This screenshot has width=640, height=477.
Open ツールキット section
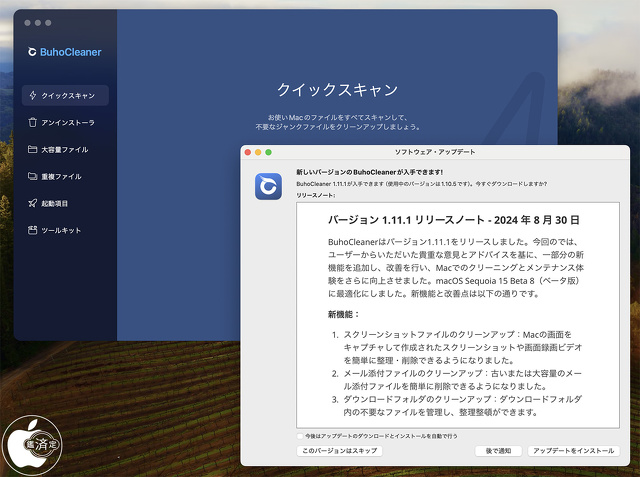(65, 230)
